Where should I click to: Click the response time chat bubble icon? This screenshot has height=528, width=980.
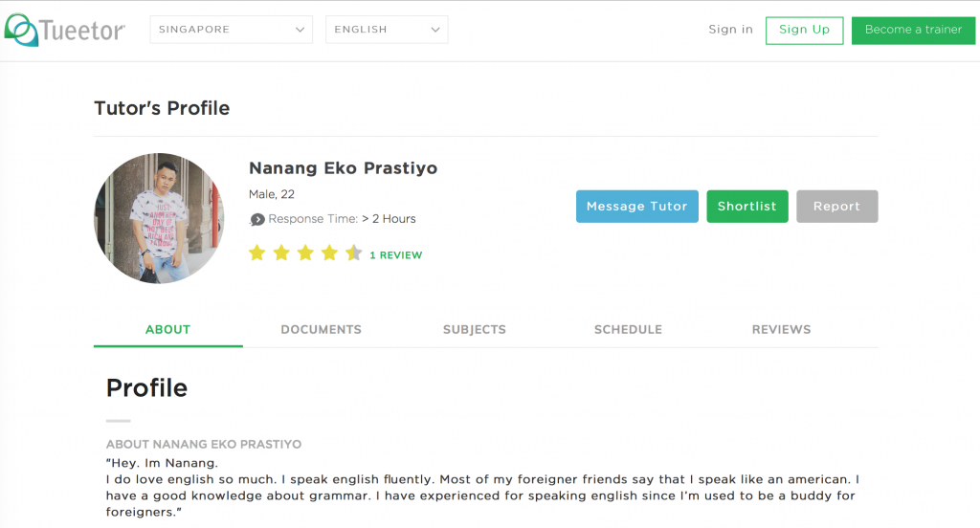[256, 219]
